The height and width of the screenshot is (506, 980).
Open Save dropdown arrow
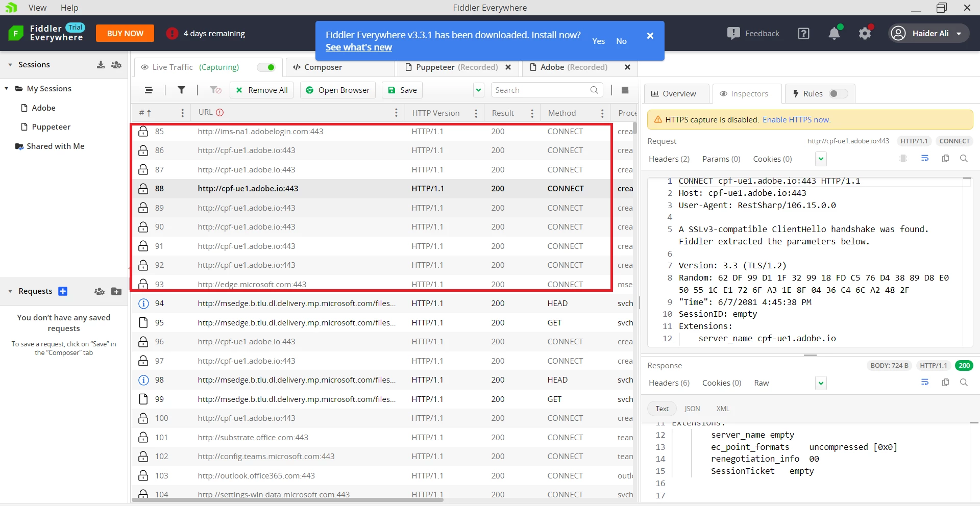pyautogui.click(x=478, y=90)
